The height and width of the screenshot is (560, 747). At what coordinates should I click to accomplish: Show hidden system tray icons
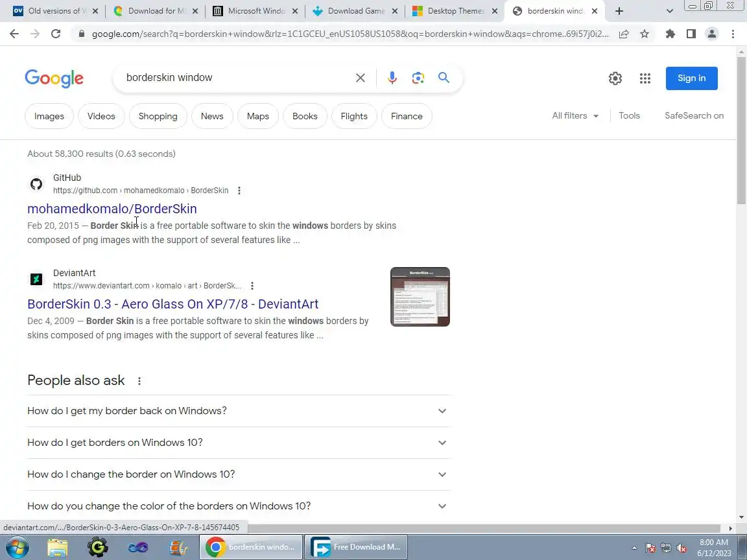634,548
